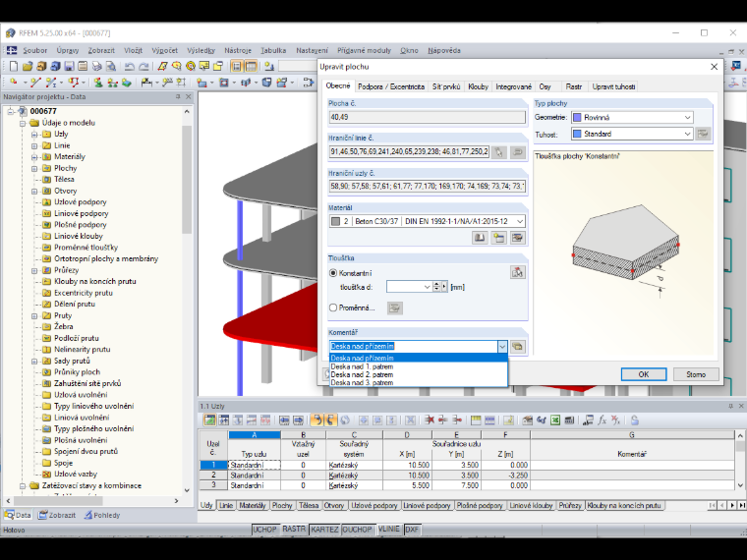Switch to the Síť prvků tab
The width and height of the screenshot is (747, 560).
click(446, 86)
